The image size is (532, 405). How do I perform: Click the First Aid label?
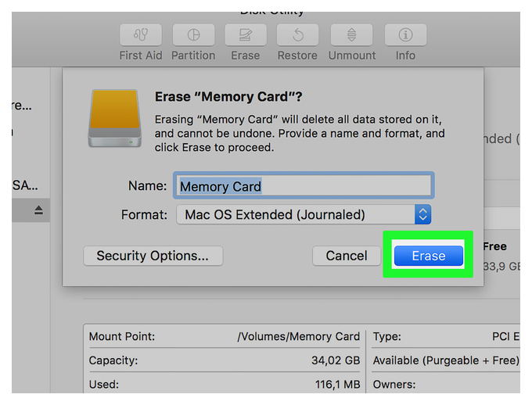click(141, 56)
